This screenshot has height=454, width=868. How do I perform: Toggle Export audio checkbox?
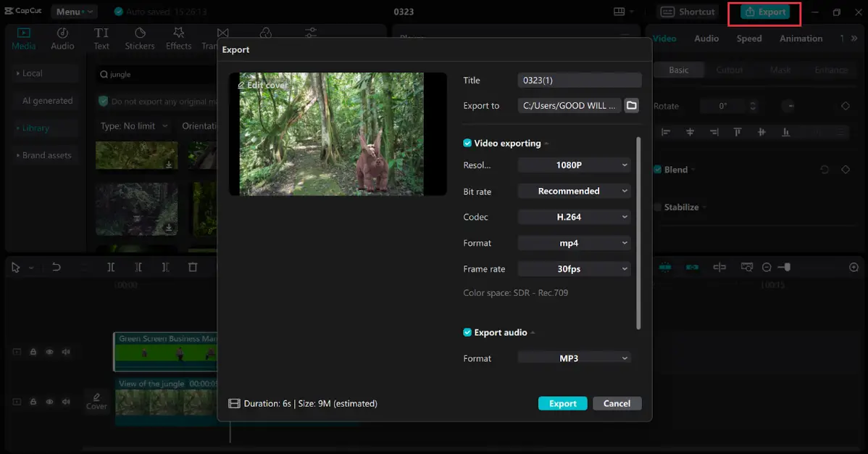coord(467,333)
